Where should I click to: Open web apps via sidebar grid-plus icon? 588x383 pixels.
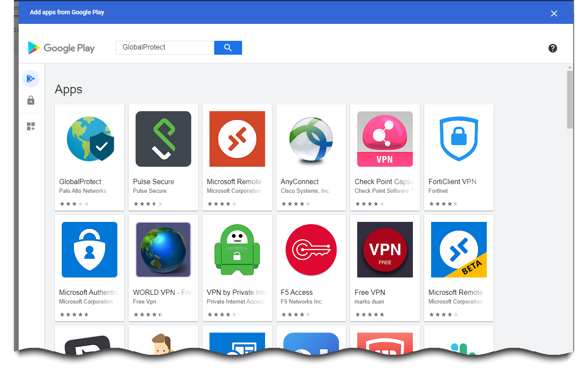coord(31,126)
